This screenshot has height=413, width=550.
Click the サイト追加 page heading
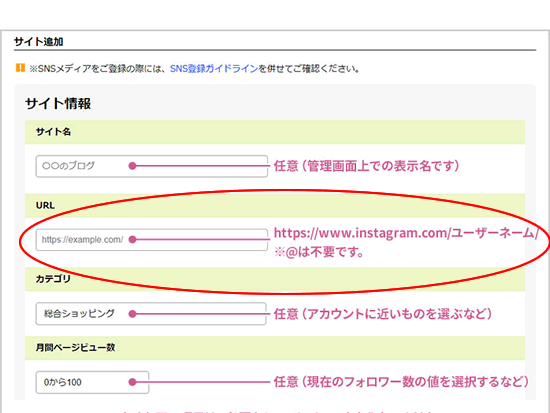tap(39, 42)
